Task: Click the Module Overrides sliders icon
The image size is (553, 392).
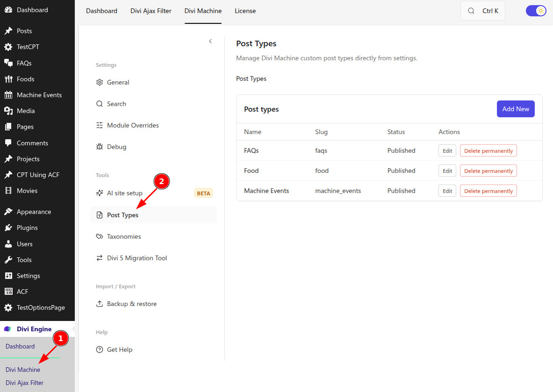Action: [100, 125]
